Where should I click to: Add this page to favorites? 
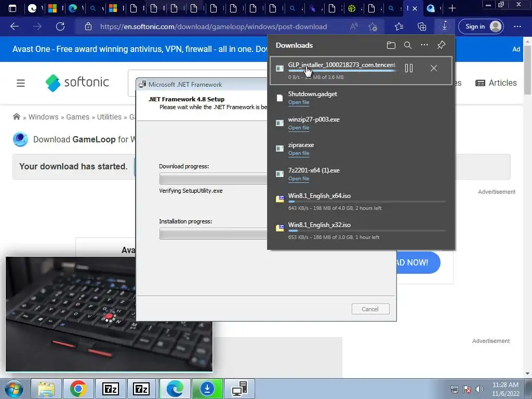[x=373, y=26]
